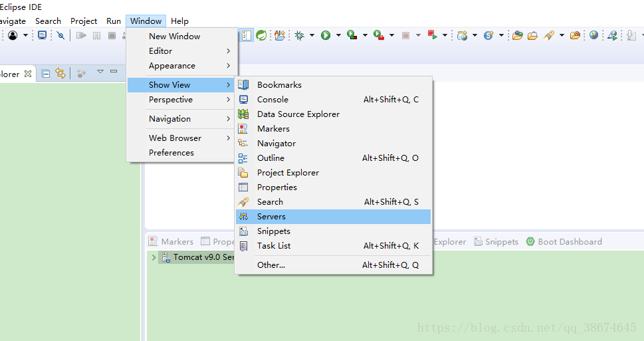
Task: Open the Run dropdown arrow
Action: click(338, 35)
